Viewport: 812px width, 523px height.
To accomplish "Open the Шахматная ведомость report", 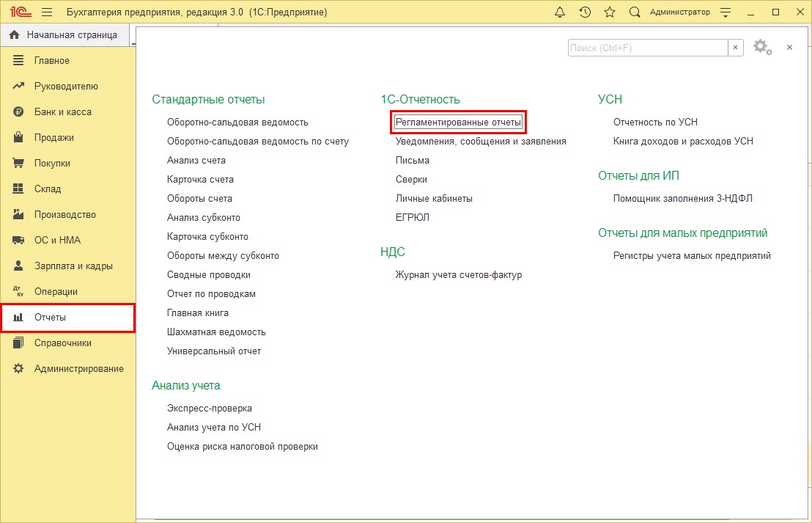I will [x=216, y=332].
